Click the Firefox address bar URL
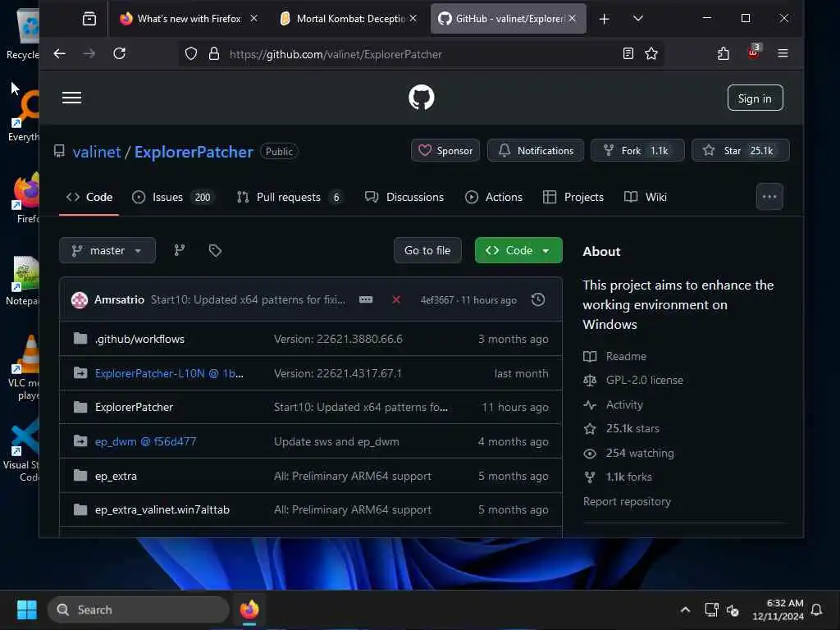This screenshot has width=840, height=630. point(336,54)
